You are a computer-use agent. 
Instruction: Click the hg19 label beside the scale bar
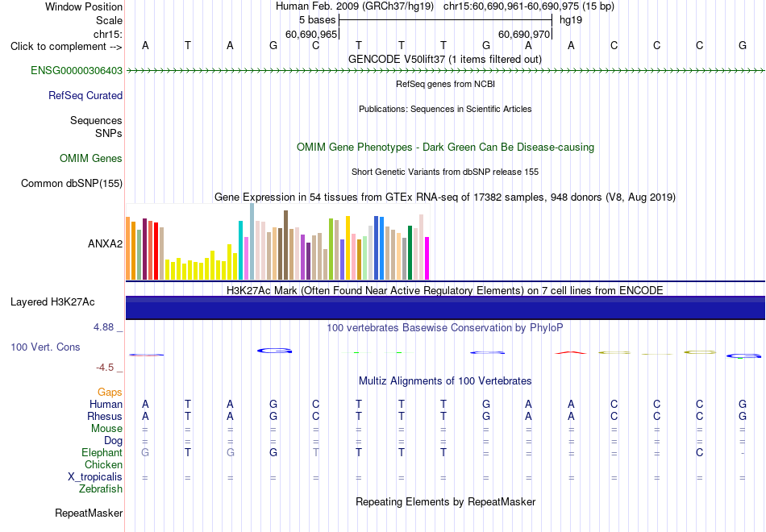pos(571,20)
